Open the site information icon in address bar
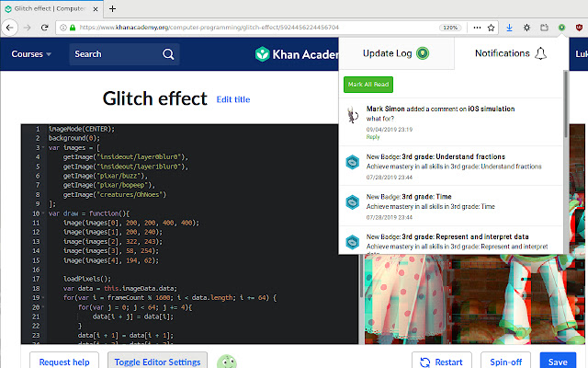The image size is (588, 368). [63, 28]
